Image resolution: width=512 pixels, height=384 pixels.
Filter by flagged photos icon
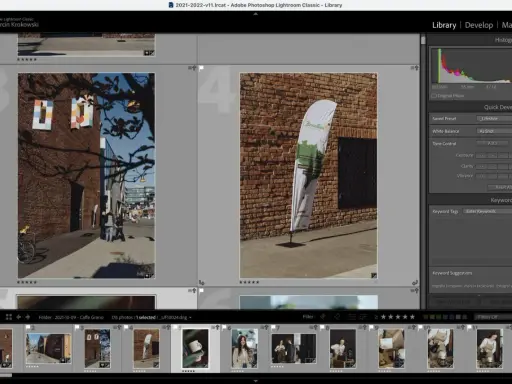323,317
